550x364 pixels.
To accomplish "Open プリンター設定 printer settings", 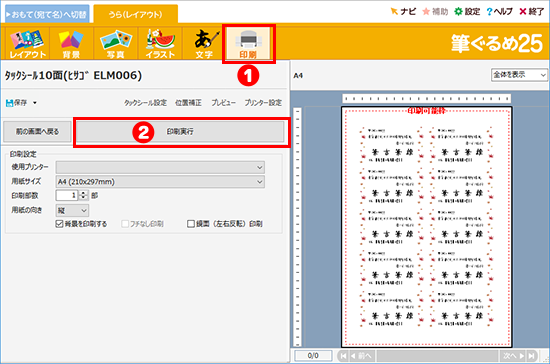I will pyautogui.click(x=263, y=103).
